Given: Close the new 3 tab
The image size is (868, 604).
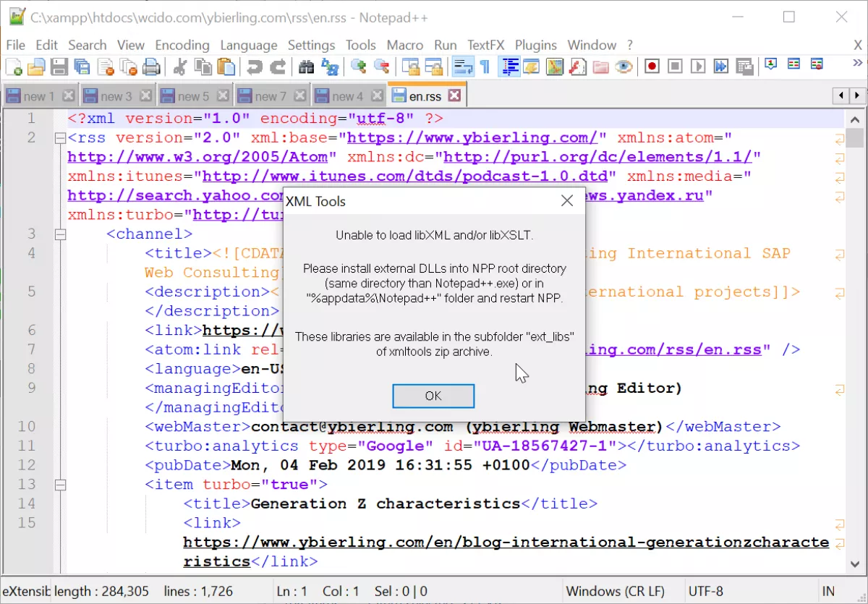Looking at the screenshot, I should click(x=145, y=95).
